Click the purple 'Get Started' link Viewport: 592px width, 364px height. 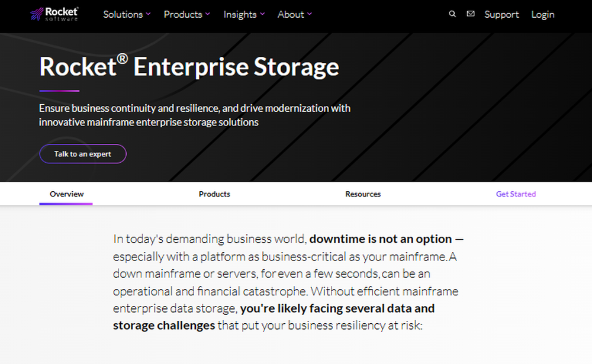pos(516,194)
